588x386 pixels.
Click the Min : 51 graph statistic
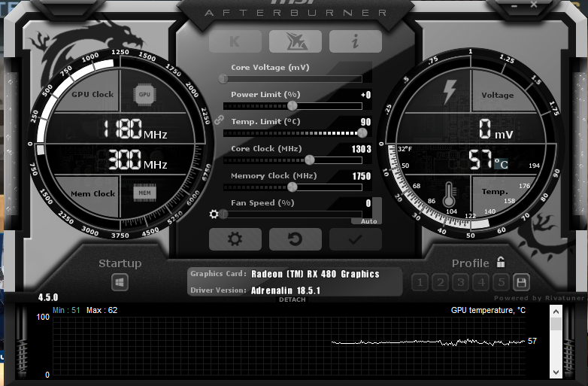coord(66,310)
